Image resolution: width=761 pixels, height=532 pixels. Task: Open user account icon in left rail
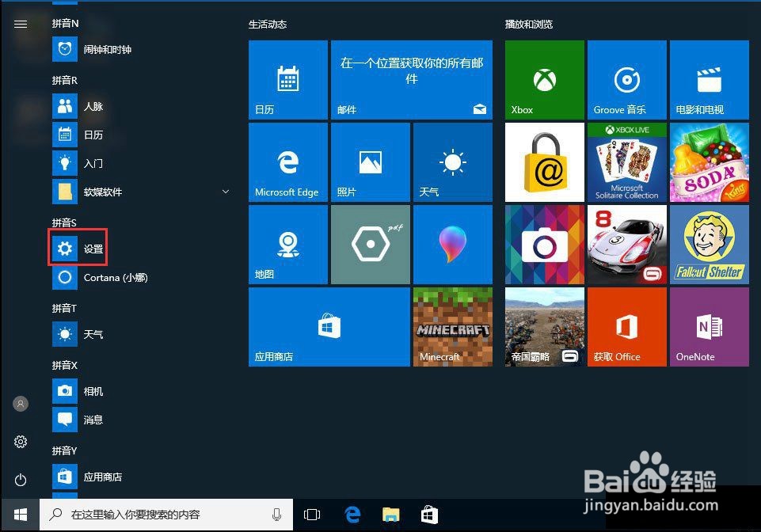pos(21,404)
